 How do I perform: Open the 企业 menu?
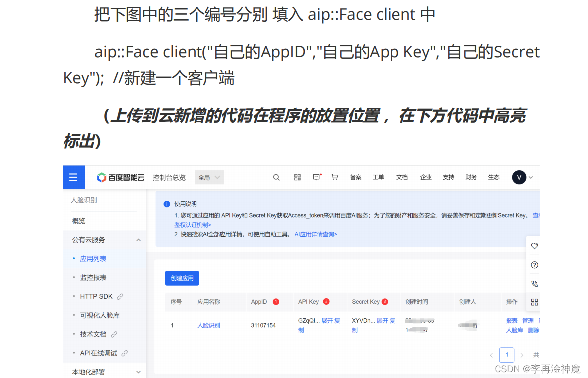click(x=426, y=177)
